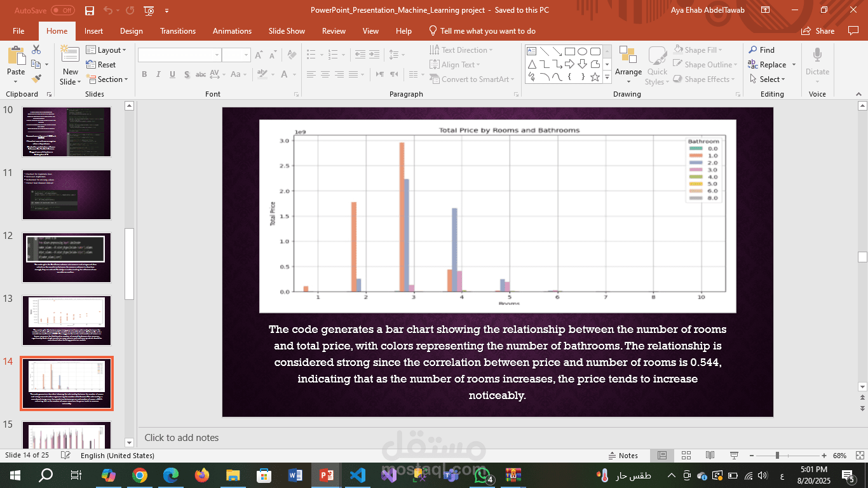Click the zoom slider handle
This screenshot has width=868, height=488.
tap(776, 456)
